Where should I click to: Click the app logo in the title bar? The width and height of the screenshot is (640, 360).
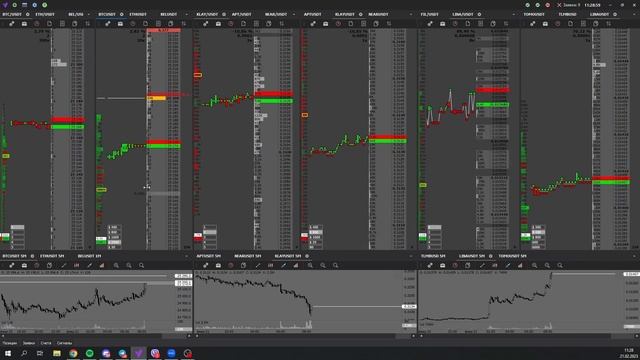(x=5, y=5)
